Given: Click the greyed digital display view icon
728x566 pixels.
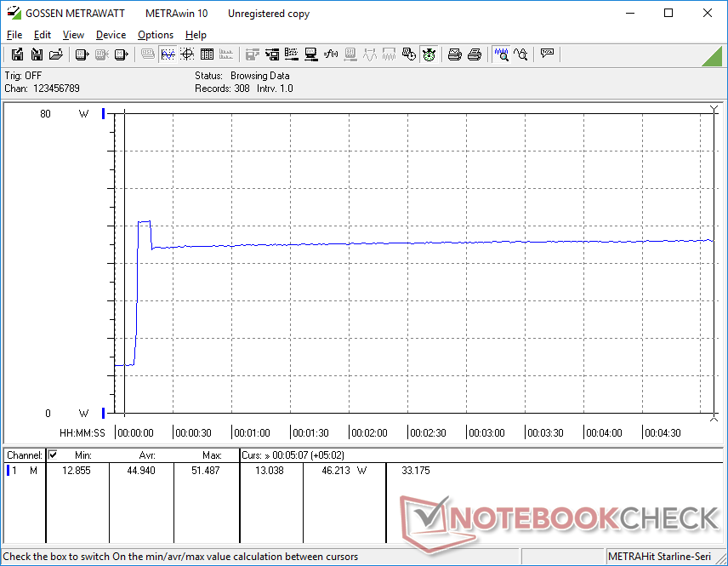Looking at the screenshot, I should coord(148,54).
